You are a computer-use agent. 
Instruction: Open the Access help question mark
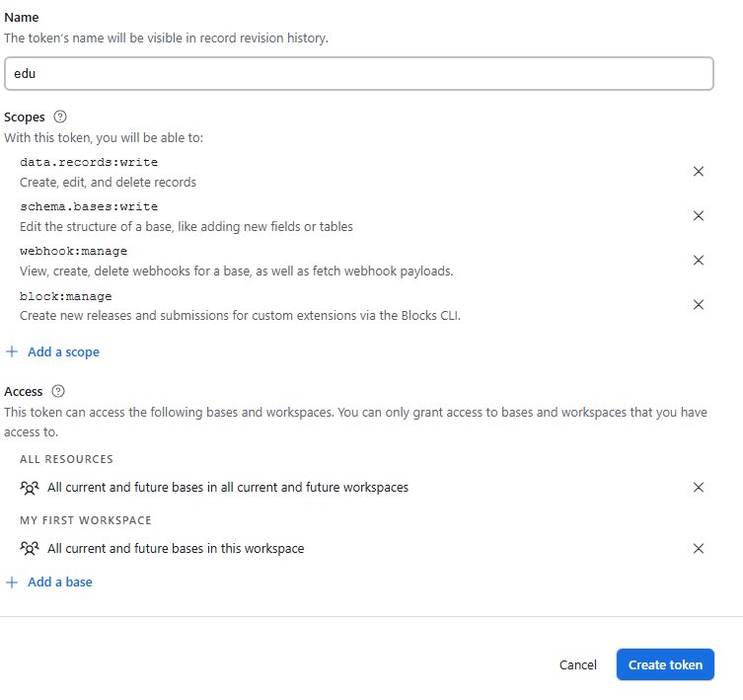58,391
